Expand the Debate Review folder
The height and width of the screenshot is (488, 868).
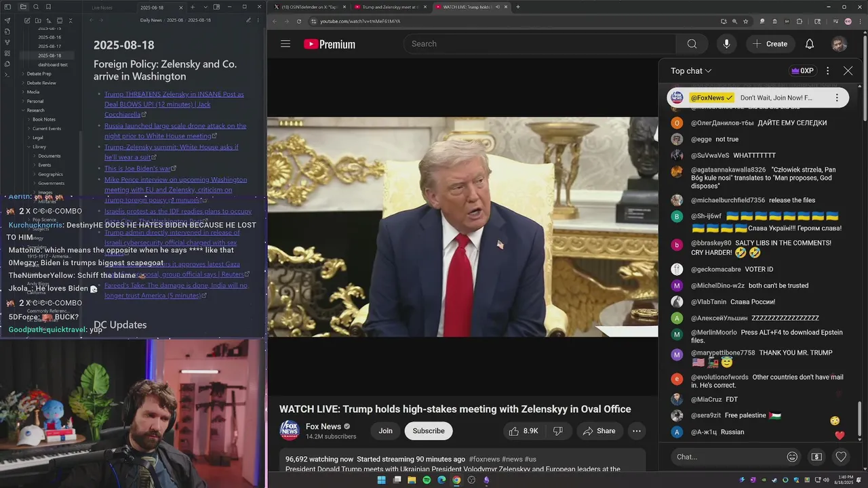pos(41,83)
